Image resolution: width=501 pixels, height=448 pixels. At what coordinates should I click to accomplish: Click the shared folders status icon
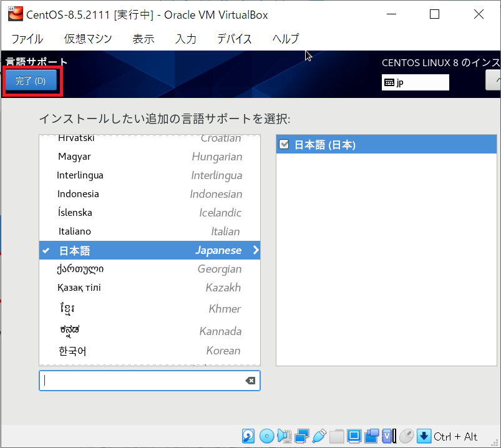pos(336,436)
